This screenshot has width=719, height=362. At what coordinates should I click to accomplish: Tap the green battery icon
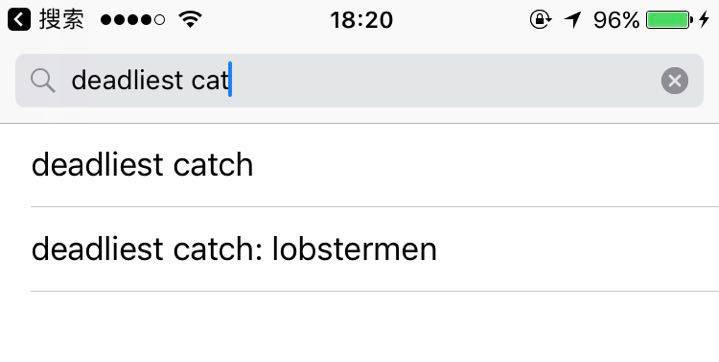point(669,20)
